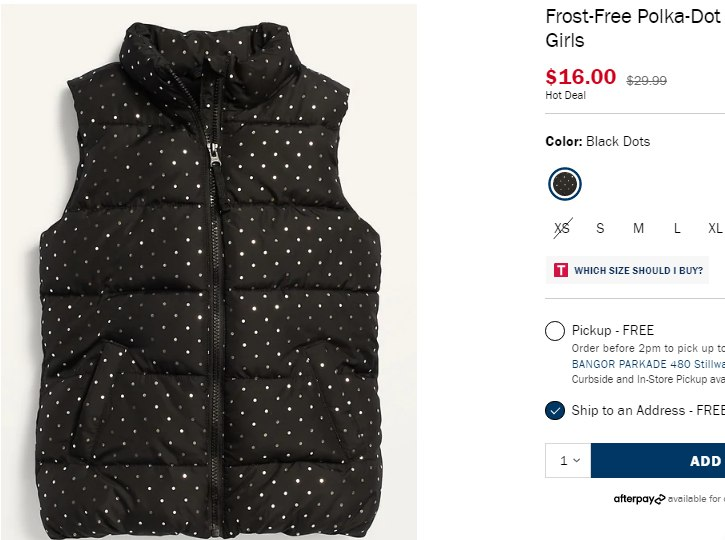Click the vest's zipper pull on the image
Screen dimensions: 725x540
click(x=214, y=156)
